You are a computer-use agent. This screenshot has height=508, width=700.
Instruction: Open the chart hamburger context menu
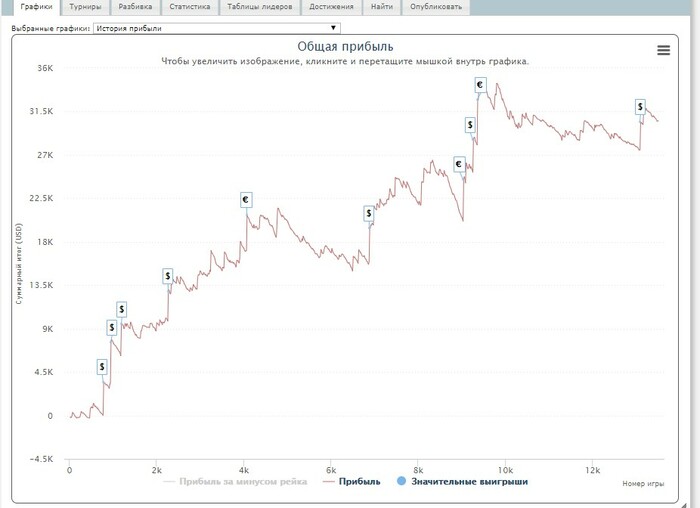[x=663, y=50]
